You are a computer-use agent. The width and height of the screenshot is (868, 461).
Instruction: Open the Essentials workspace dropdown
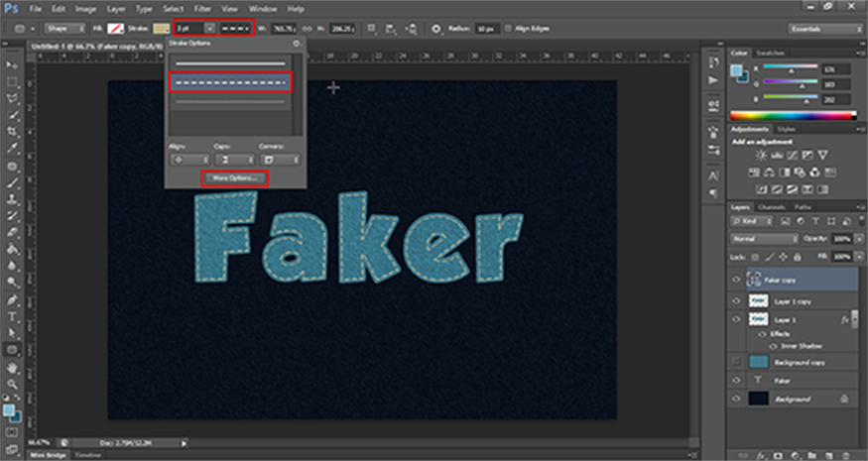tap(822, 29)
